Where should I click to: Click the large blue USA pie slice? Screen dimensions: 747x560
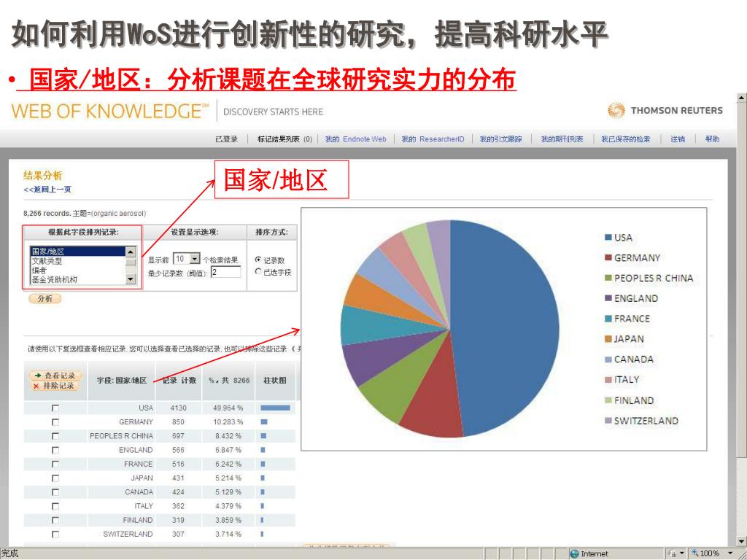click(505, 329)
